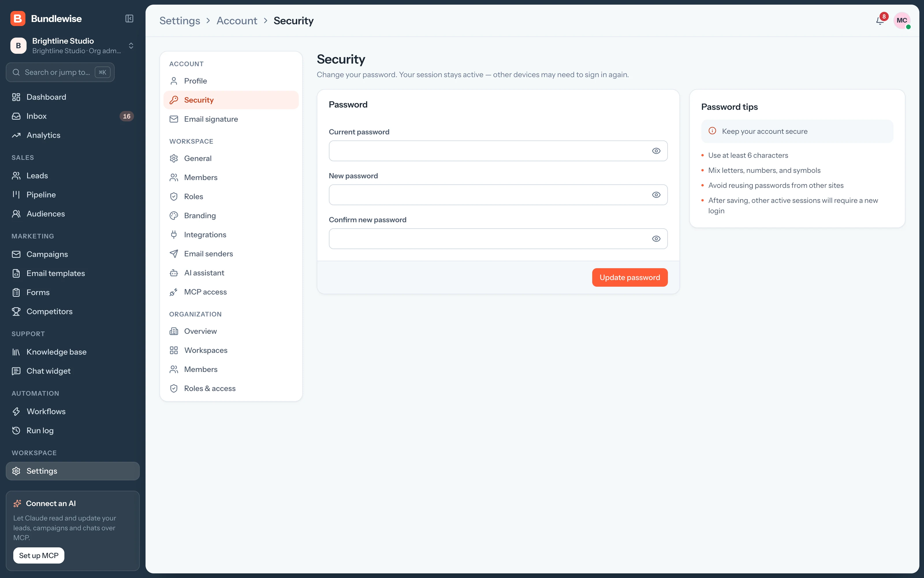Open Roles & access in Organization

231,388
